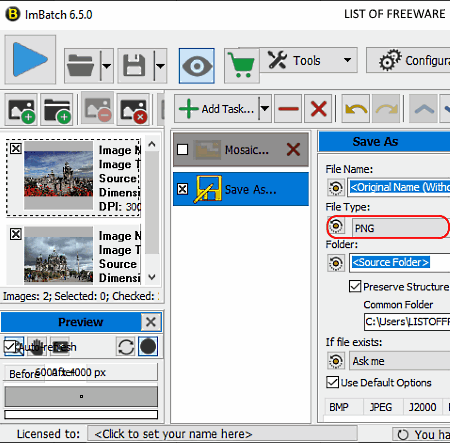The image size is (450, 443).
Task: Save task list with the floppy disk icon
Action: click(135, 66)
